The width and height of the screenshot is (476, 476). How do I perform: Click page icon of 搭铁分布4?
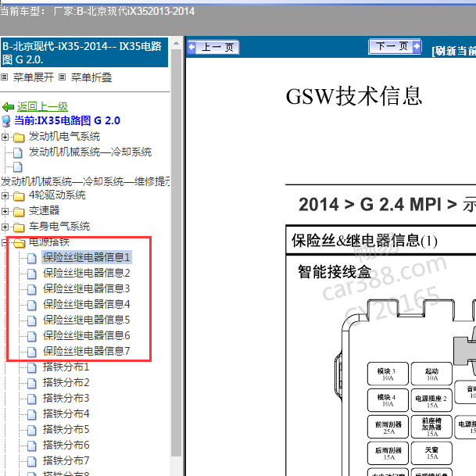[31, 415]
